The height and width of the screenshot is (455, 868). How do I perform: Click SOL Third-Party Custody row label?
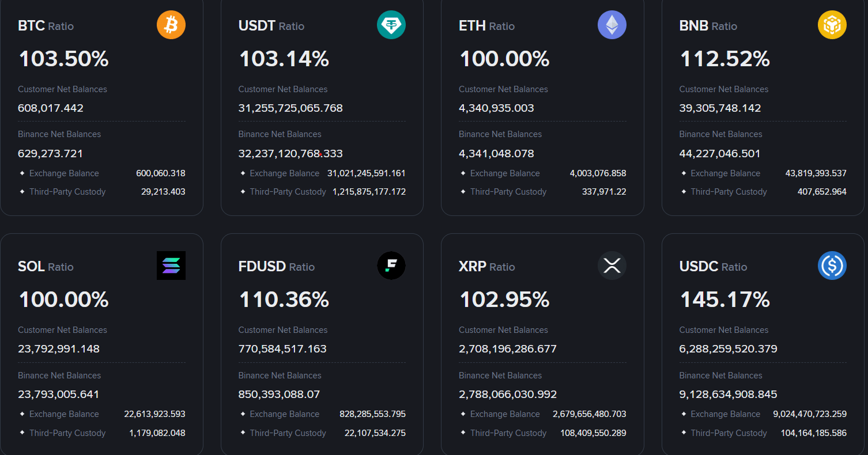click(x=67, y=433)
